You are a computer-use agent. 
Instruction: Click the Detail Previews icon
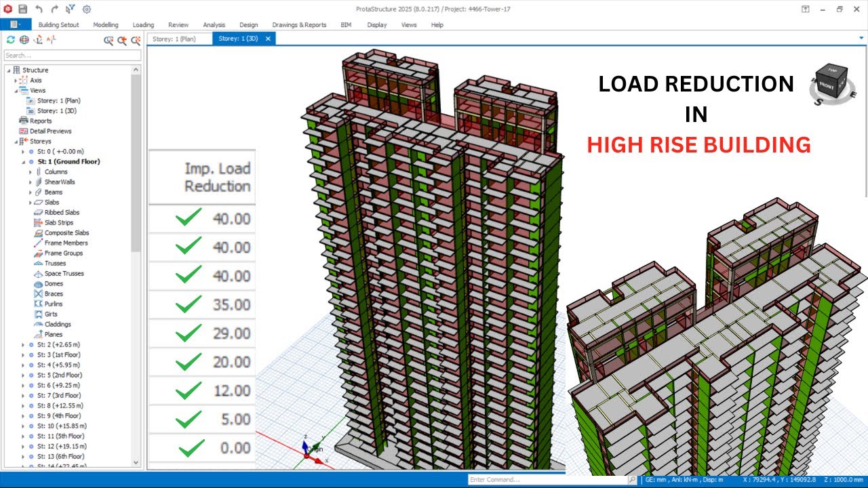point(24,131)
